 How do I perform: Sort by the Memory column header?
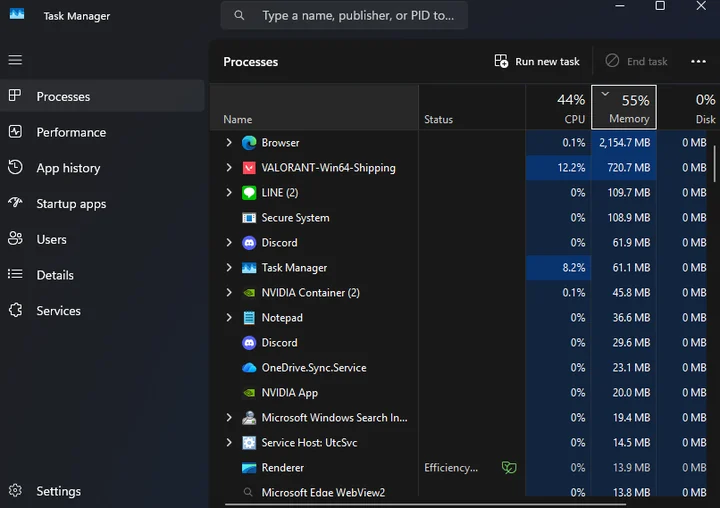pyautogui.click(x=624, y=107)
